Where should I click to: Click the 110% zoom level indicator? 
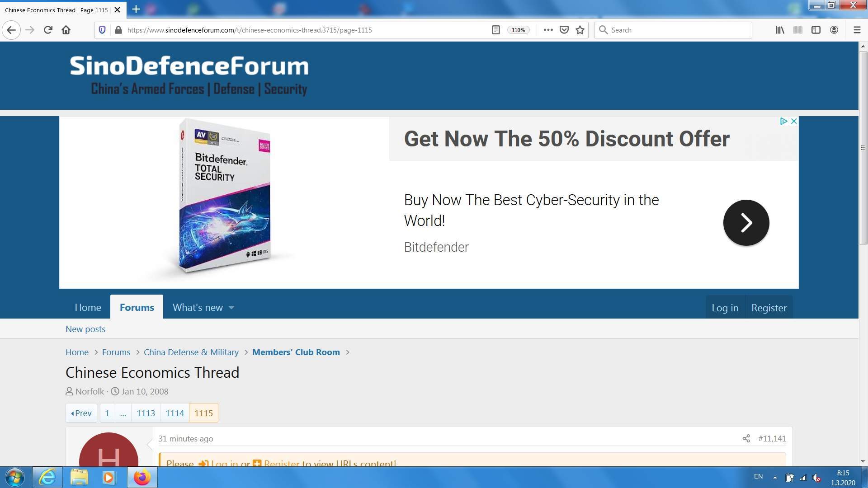518,30
